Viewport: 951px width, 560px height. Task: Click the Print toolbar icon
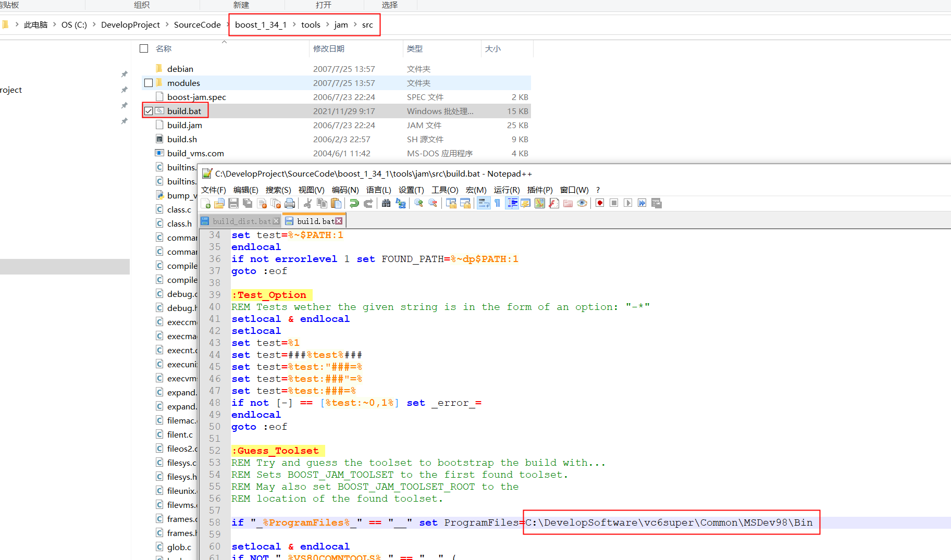pos(290,203)
